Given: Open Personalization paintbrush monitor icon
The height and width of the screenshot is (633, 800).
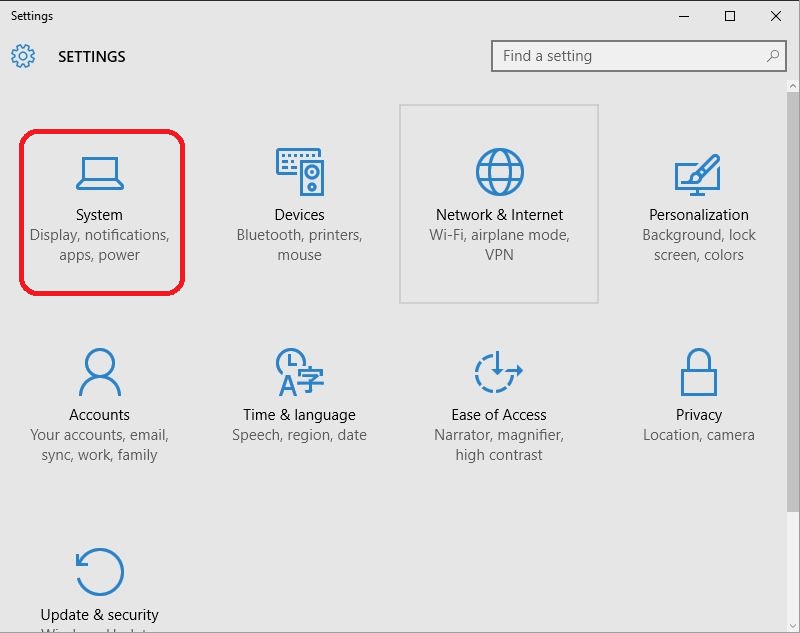Looking at the screenshot, I should tap(697, 175).
